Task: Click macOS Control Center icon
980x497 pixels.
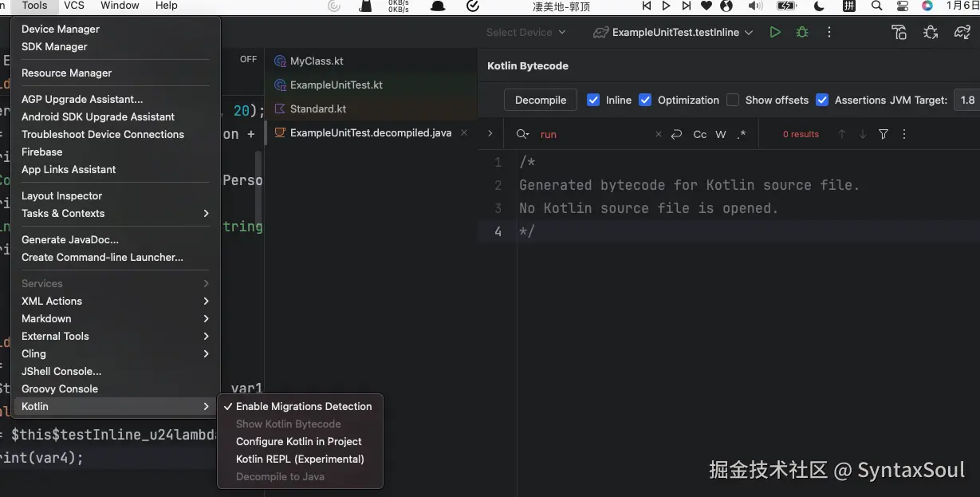Action: coord(902,6)
